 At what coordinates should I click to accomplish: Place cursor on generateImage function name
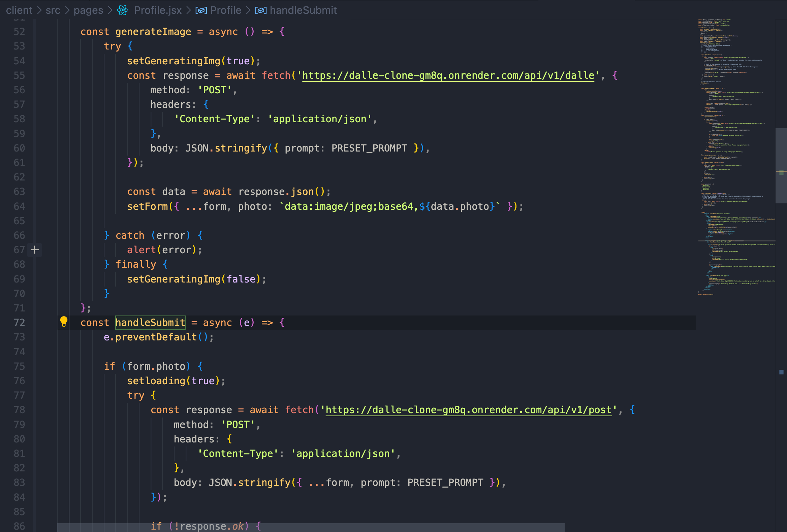[153, 32]
